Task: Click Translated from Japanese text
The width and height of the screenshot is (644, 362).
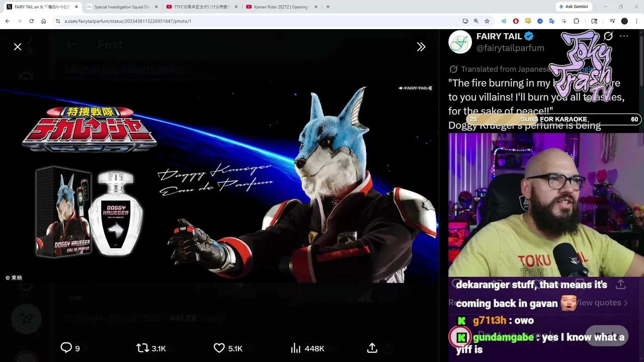Action: [506, 69]
